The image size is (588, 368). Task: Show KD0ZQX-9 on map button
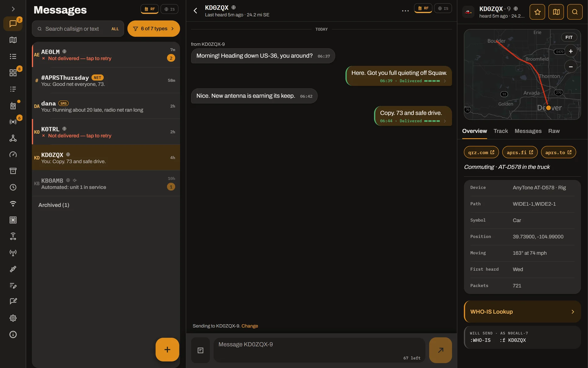556,12
